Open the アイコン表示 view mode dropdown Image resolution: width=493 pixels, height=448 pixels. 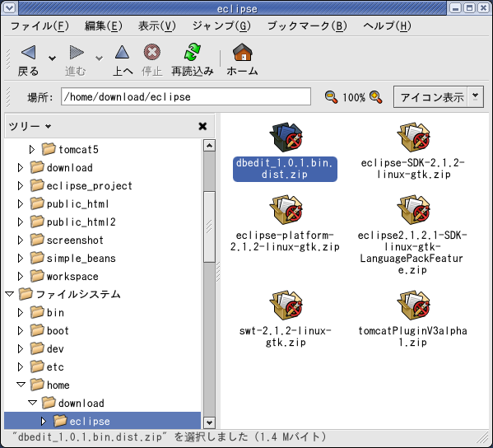[x=476, y=97]
